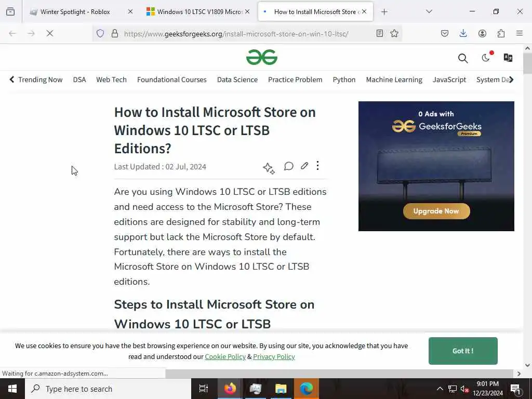Click vertical scrollbar thumb
The image size is (532, 399).
pos(528,63)
